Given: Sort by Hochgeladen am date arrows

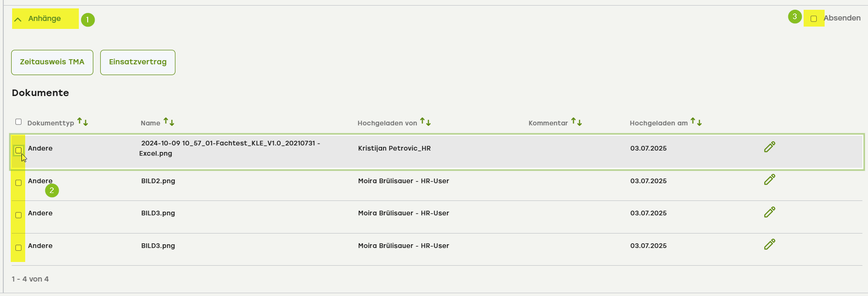Looking at the screenshot, I should pyautogui.click(x=696, y=122).
